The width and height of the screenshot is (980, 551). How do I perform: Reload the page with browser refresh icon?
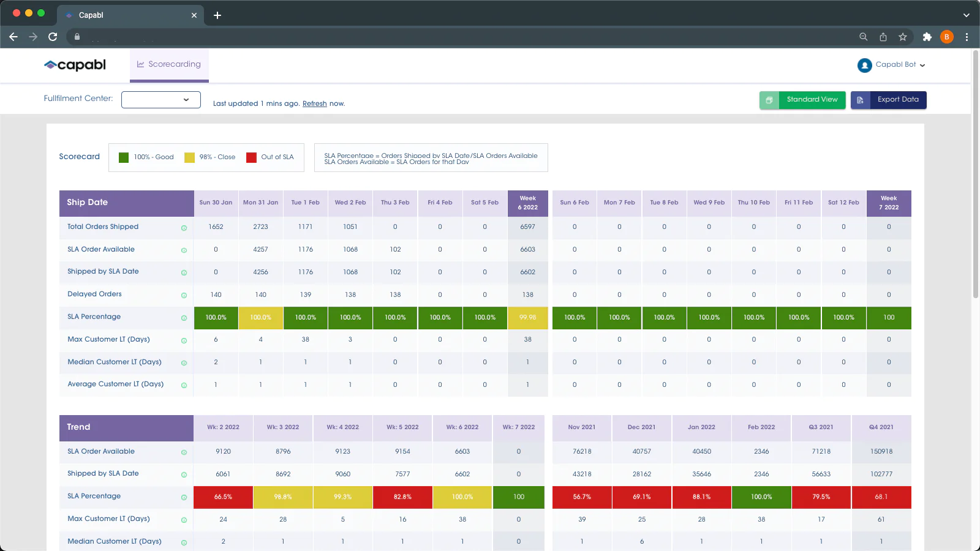coord(53,37)
